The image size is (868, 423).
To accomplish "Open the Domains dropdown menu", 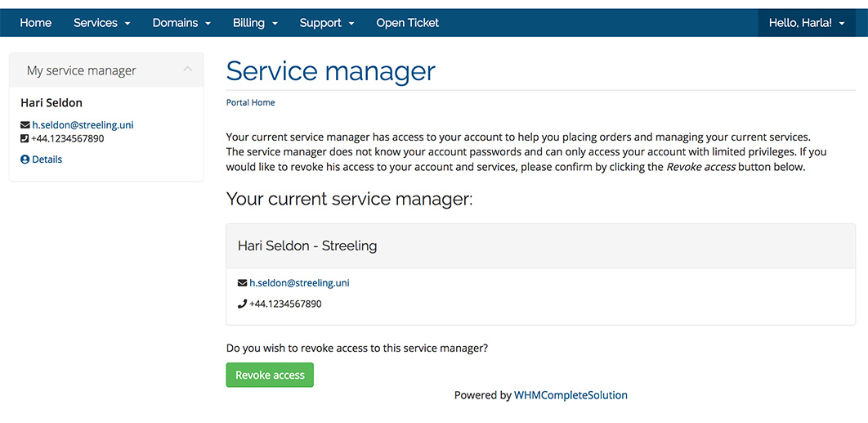I will (181, 23).
